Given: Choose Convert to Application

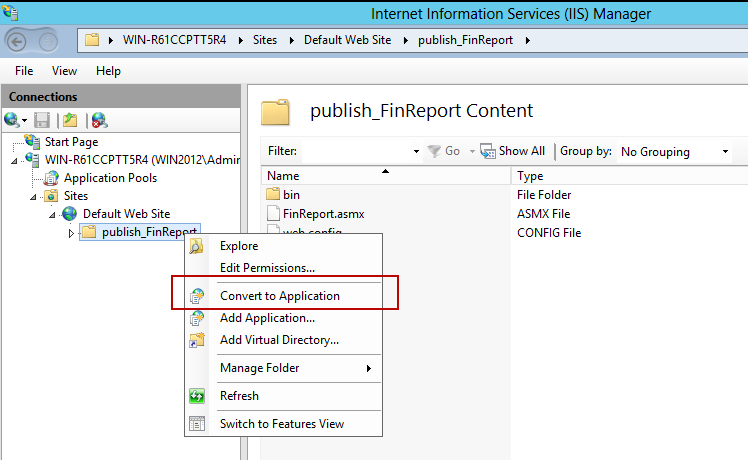Looking at the screenshot, I should [x=279, y=296].
